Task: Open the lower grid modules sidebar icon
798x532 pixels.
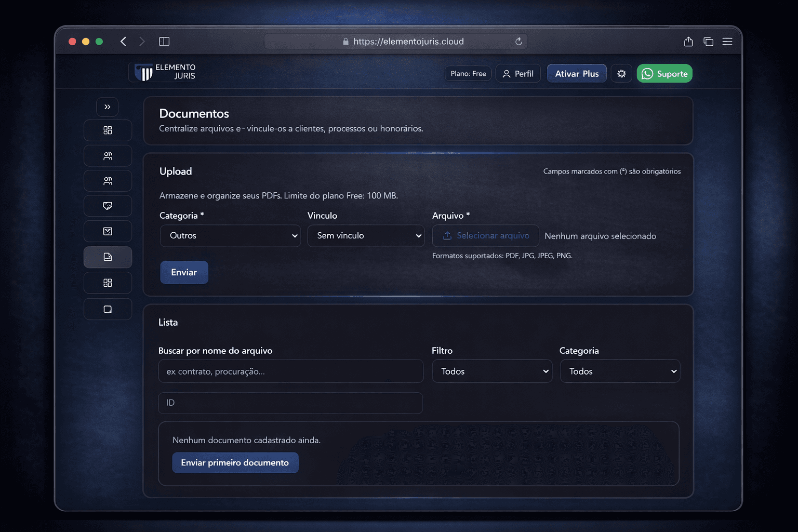Action: [x=108, y=283]
